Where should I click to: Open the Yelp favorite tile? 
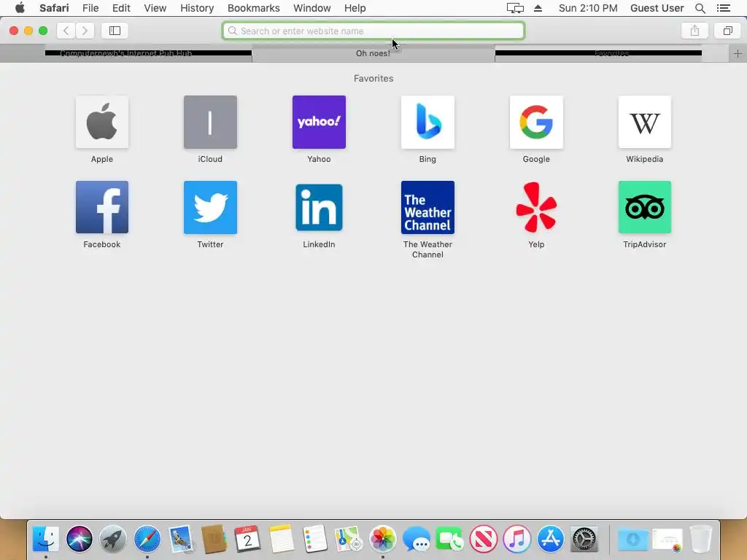click(x=536, y=207)
